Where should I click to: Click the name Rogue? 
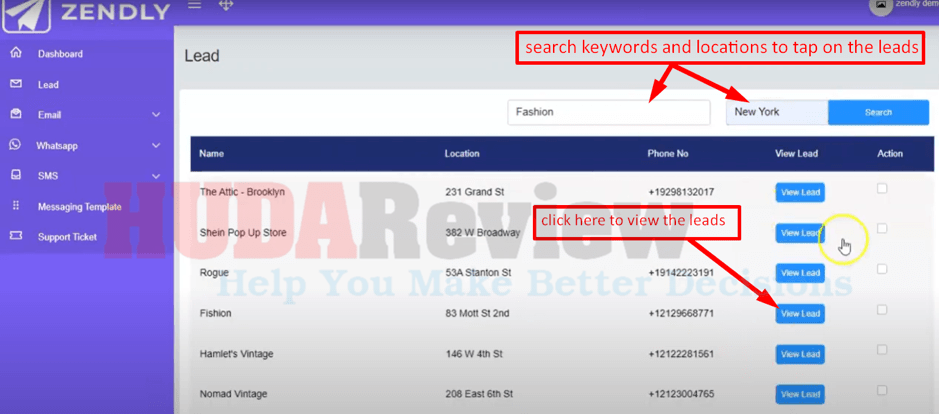click(214, 273)
